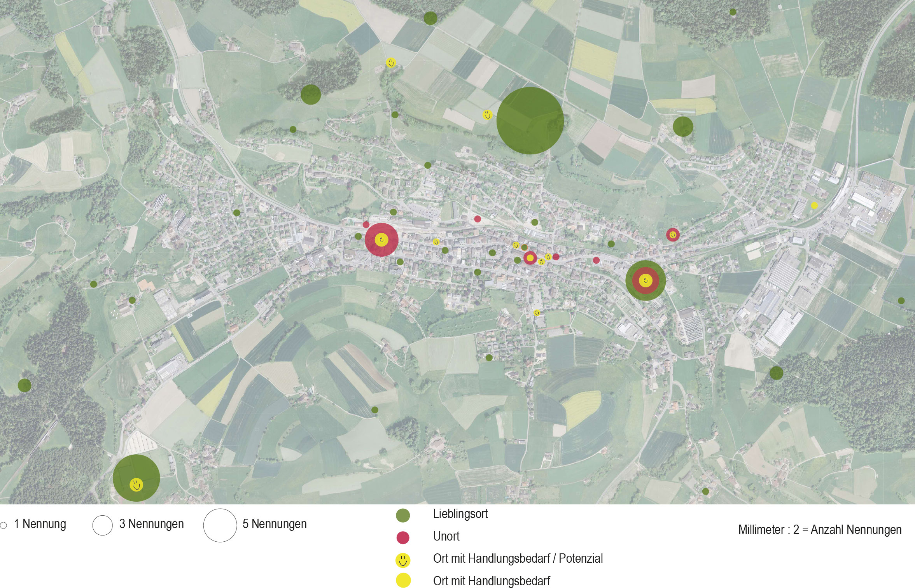Click the 'Ort mit Handlungsbedarf / Potenzial' label
Image resolution: width=915 pixels, height=588 pixels.
pos(518,559)
